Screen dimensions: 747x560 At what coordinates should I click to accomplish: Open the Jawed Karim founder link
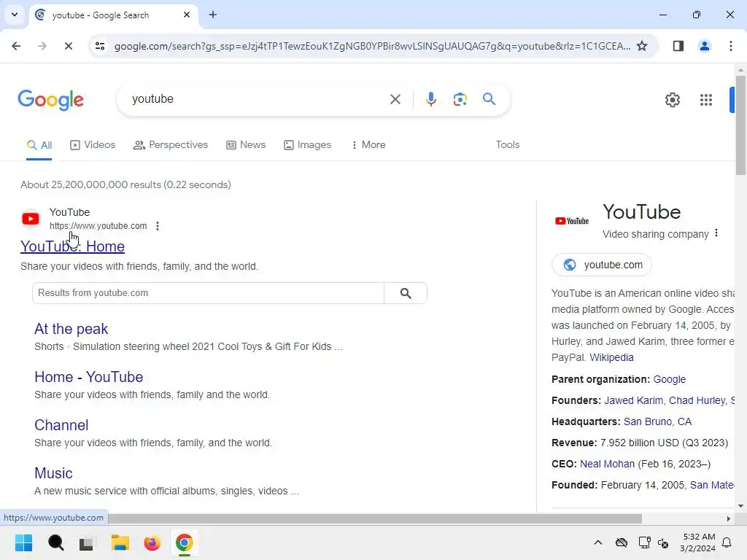coord(634,400)
